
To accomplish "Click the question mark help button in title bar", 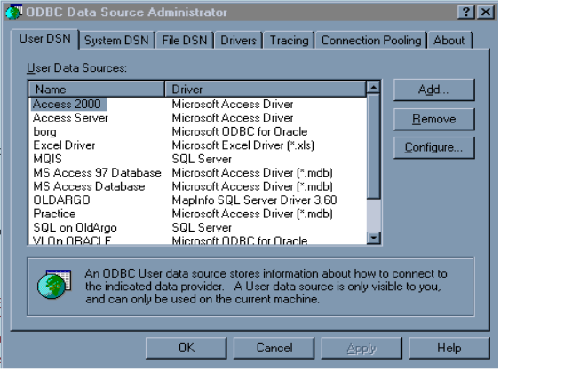I will coord(468,12).
